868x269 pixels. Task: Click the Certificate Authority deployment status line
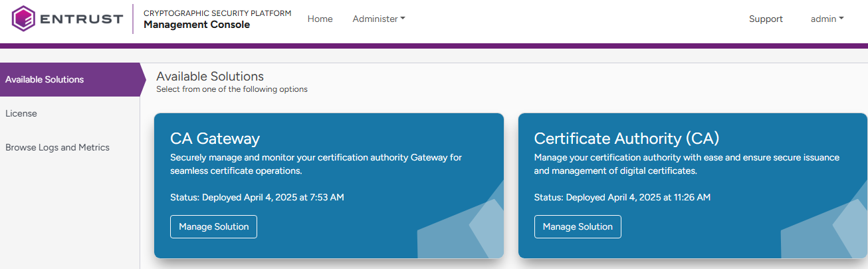tap(622, 197)
